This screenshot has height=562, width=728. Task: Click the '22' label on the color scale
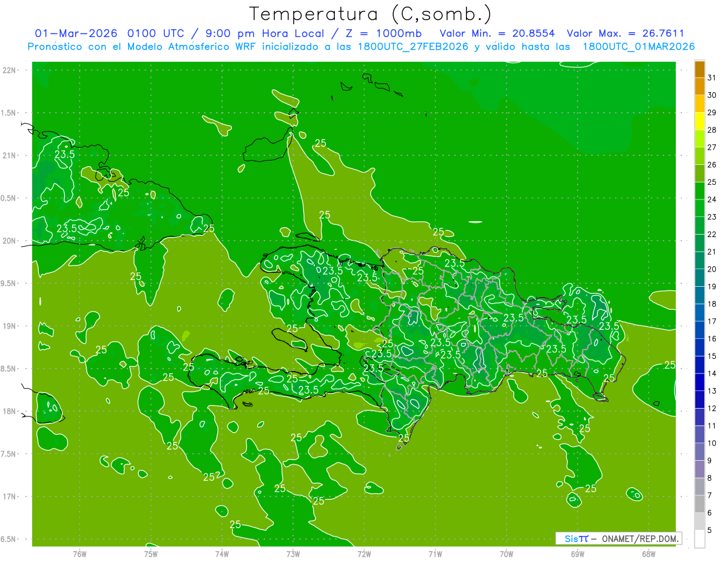(712, 234)
